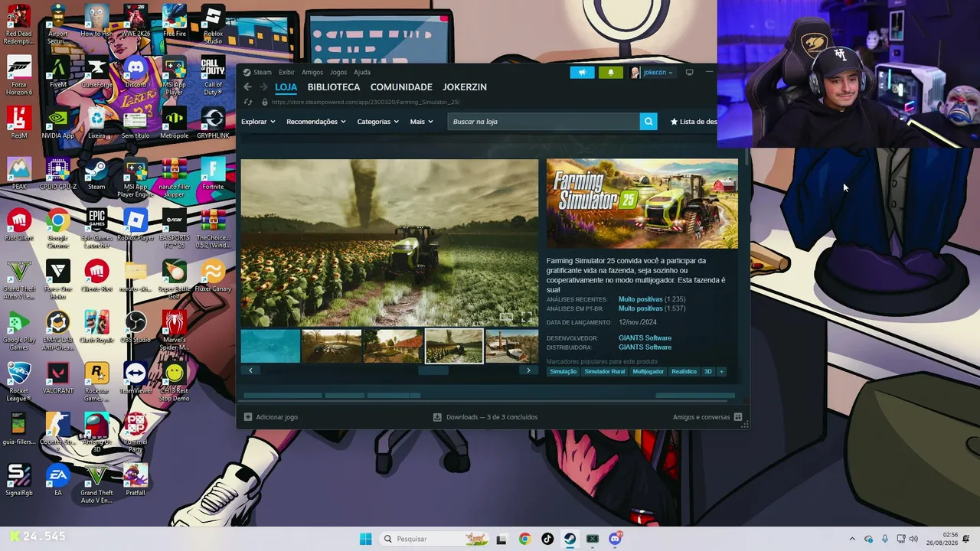Open the Ajuda menu

[x=362, y=73]
